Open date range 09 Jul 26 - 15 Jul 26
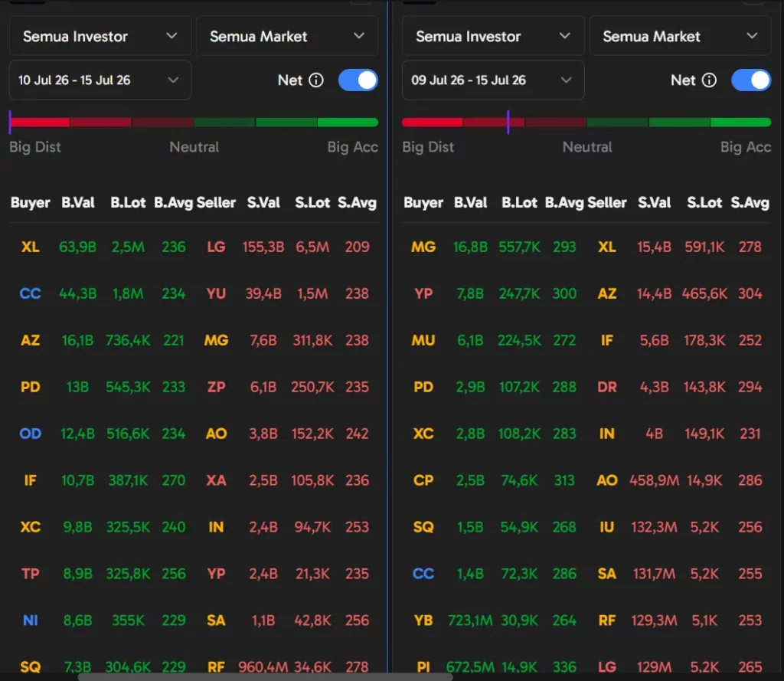784x681 pixels. 493,80
